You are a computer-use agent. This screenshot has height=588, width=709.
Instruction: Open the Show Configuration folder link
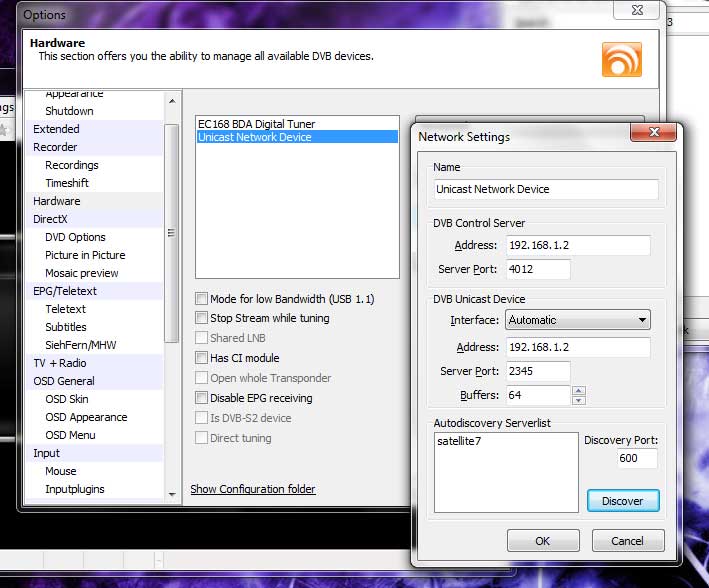(253, 489)
